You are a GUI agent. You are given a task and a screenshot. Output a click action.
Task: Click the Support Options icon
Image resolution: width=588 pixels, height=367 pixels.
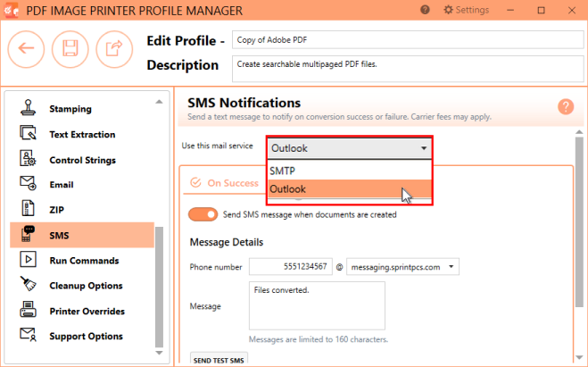pyautogui.click(x=29, y=335)
